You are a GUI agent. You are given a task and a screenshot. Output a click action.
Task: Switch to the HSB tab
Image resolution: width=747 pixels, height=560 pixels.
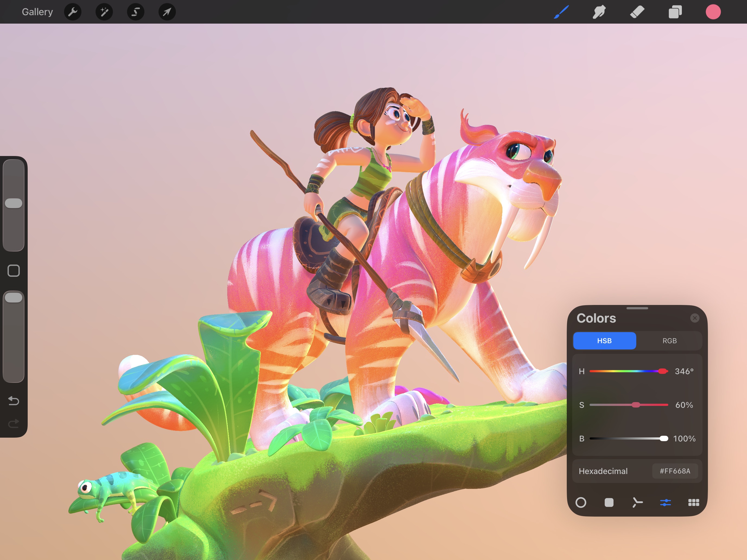604,341
